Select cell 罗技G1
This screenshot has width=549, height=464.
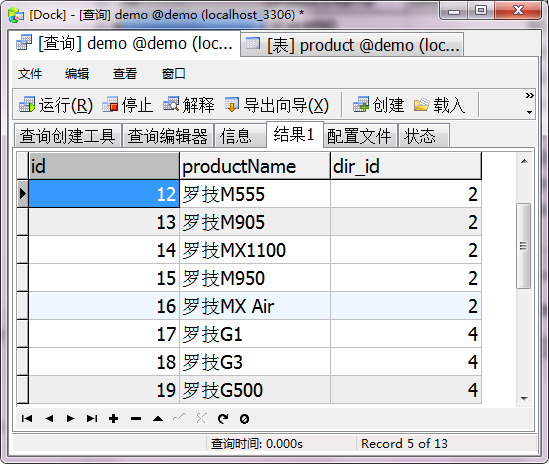tap(255, 334)
